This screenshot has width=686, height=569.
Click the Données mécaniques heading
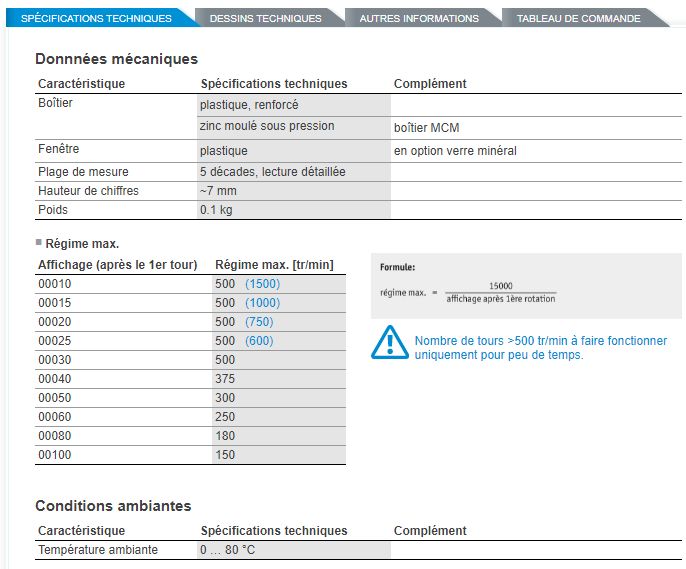click(116, 59)
